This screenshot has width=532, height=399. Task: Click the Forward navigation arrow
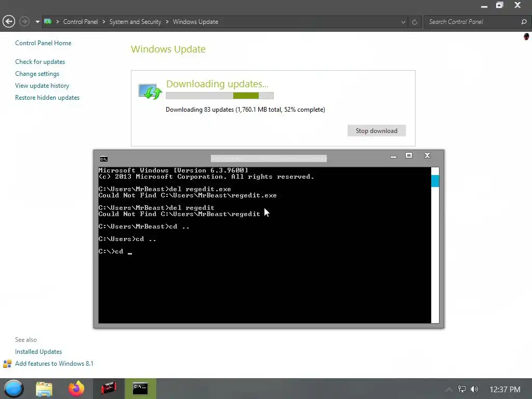pos(24,22)
